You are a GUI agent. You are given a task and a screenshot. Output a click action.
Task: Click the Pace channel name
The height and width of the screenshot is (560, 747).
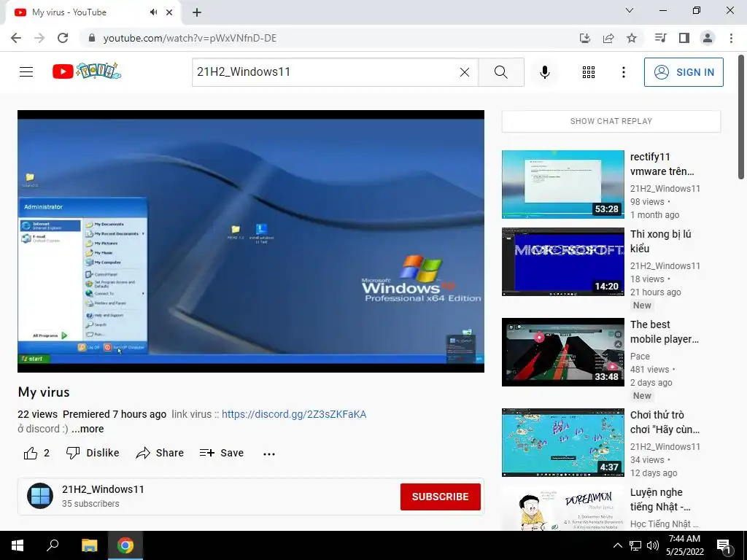(639, 356)
